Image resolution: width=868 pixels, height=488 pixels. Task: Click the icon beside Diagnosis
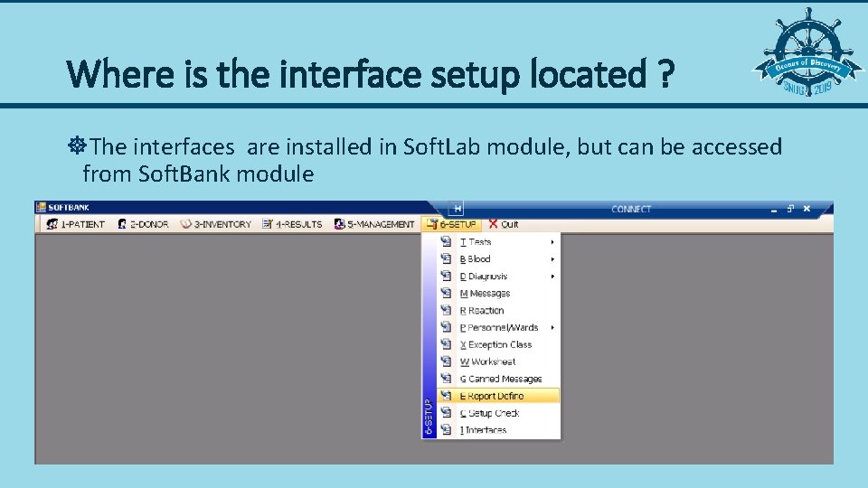tap(446, 276)
